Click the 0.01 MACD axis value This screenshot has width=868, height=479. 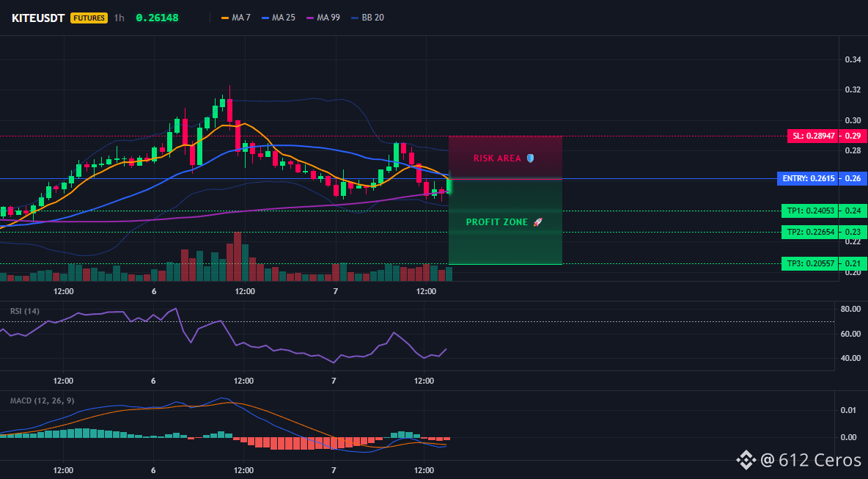click(x=850, y=410)
